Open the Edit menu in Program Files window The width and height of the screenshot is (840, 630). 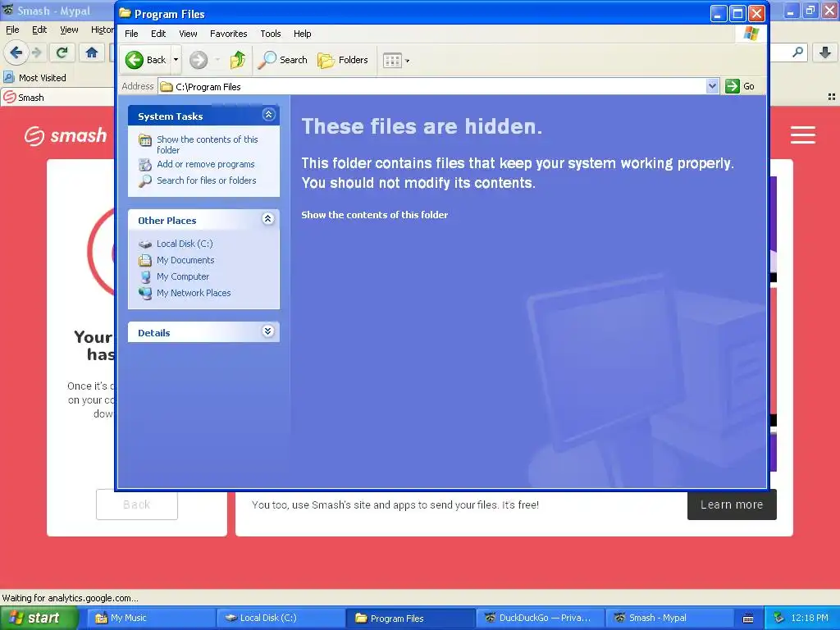click(158, 34)
